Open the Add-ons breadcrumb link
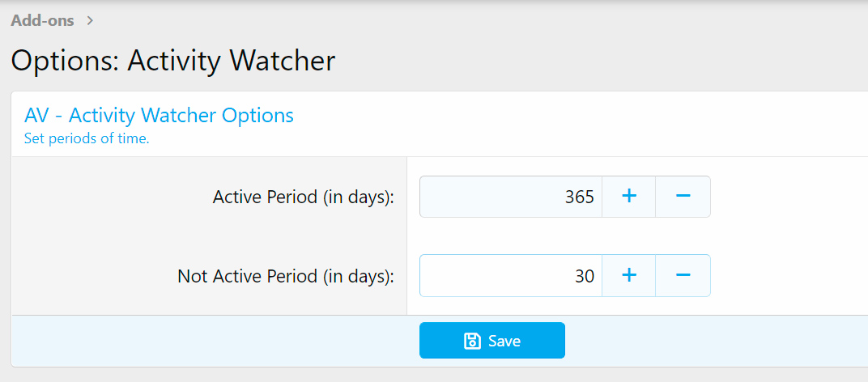Viewport: 868px width, 382px height. pos(42,20)
